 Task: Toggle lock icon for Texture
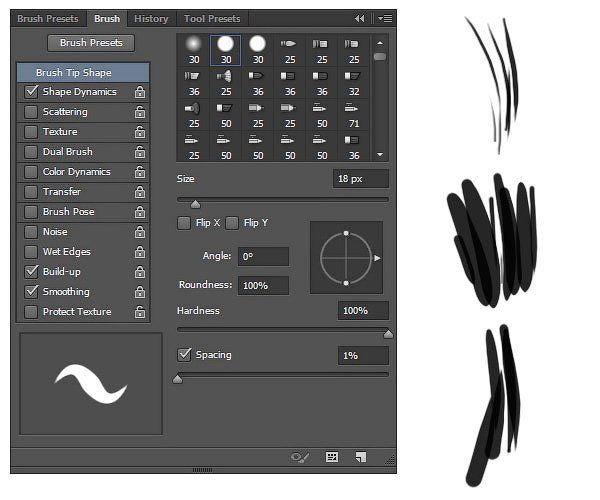[140, 132]
